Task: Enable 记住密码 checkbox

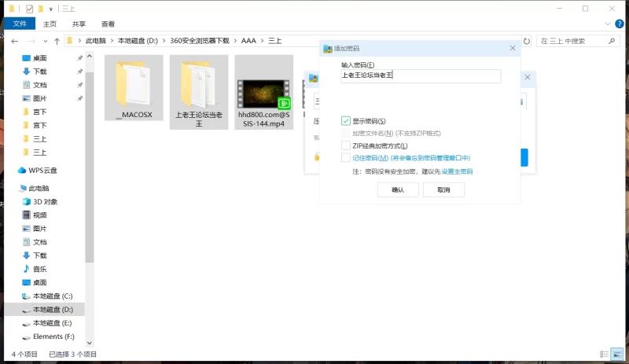Action: (x=346, y=158)
